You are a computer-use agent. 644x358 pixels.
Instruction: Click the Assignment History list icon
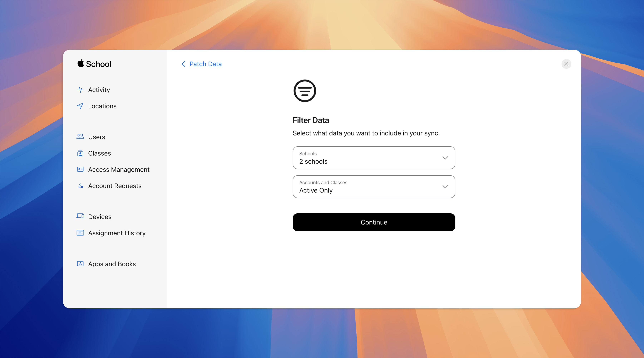click(x=80, y=233)
